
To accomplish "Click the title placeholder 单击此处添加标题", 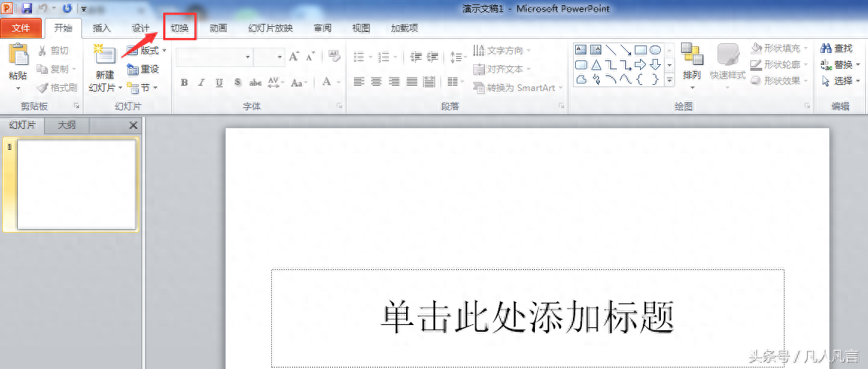I will 528,318.
